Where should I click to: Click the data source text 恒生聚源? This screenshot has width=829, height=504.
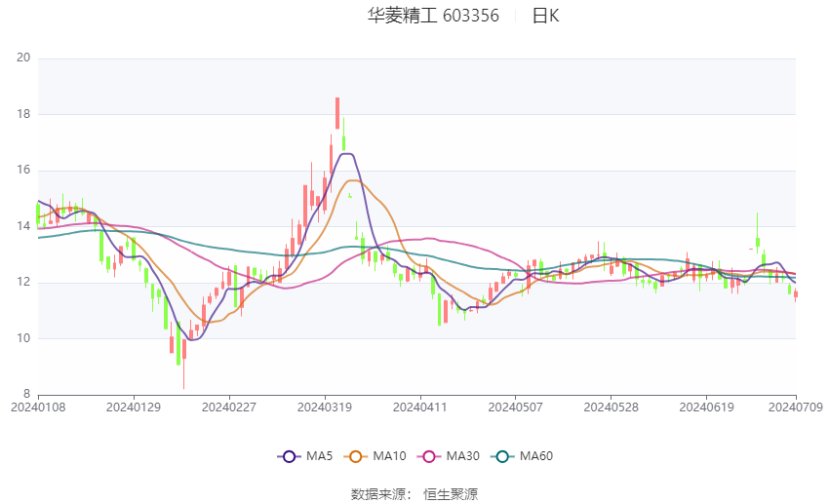[451, 494]
